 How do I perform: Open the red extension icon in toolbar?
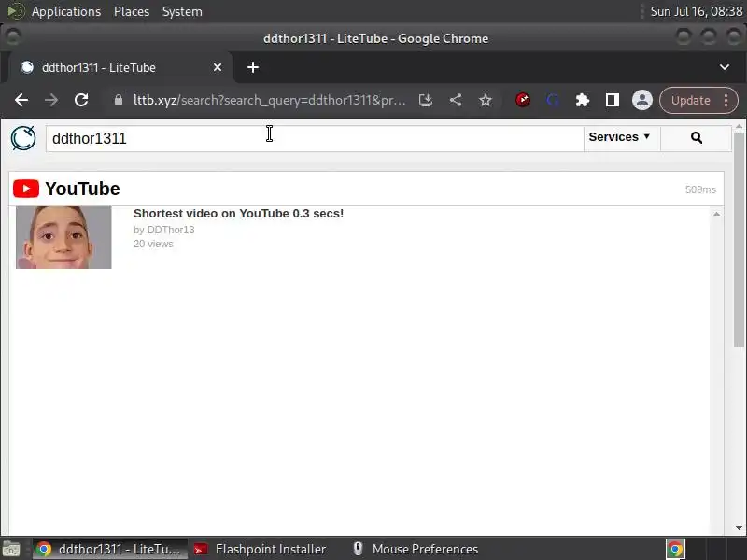point(523,100)
